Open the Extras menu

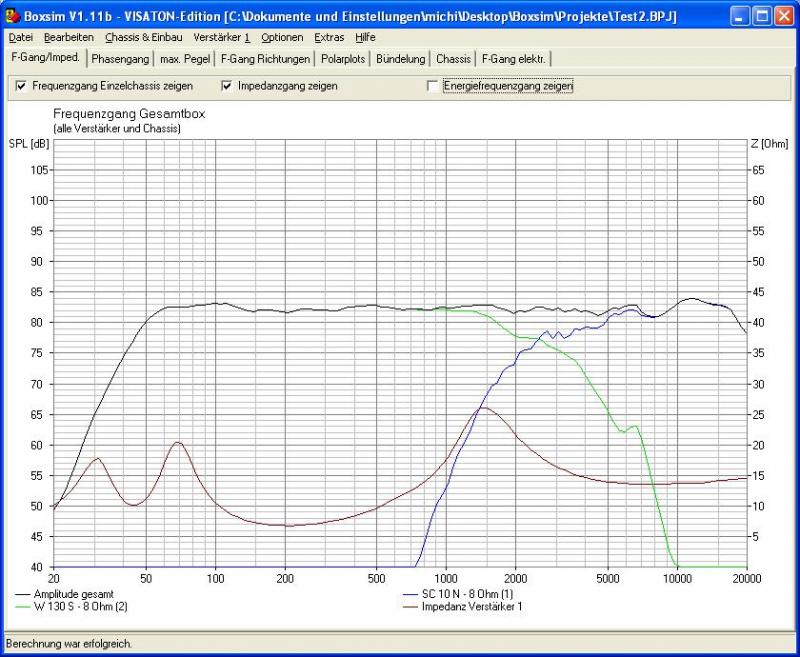point(329,37)
